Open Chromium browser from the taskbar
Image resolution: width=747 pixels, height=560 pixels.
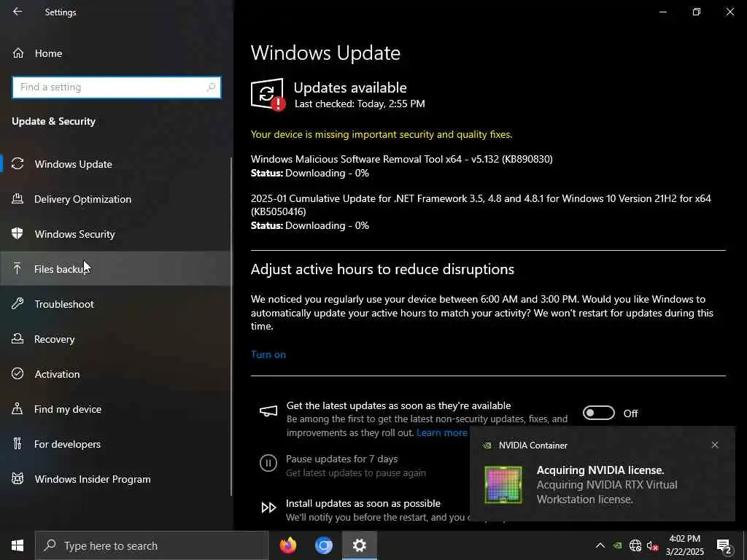click(x=323, y=545)
